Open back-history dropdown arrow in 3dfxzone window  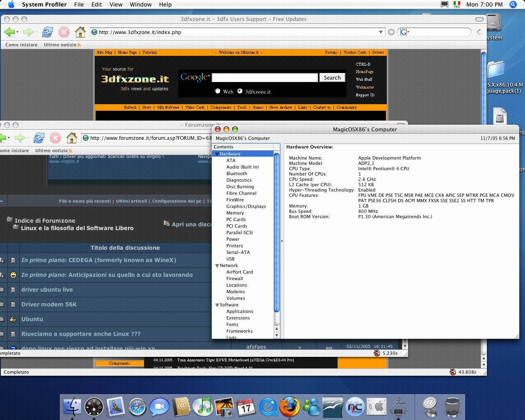pyautogui.click(x=17, y=32)
